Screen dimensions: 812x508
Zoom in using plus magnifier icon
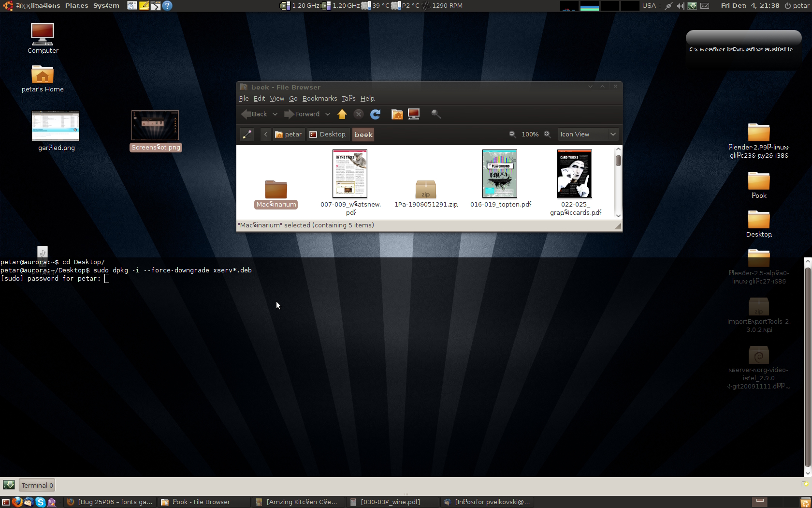[x=547, y=134]
